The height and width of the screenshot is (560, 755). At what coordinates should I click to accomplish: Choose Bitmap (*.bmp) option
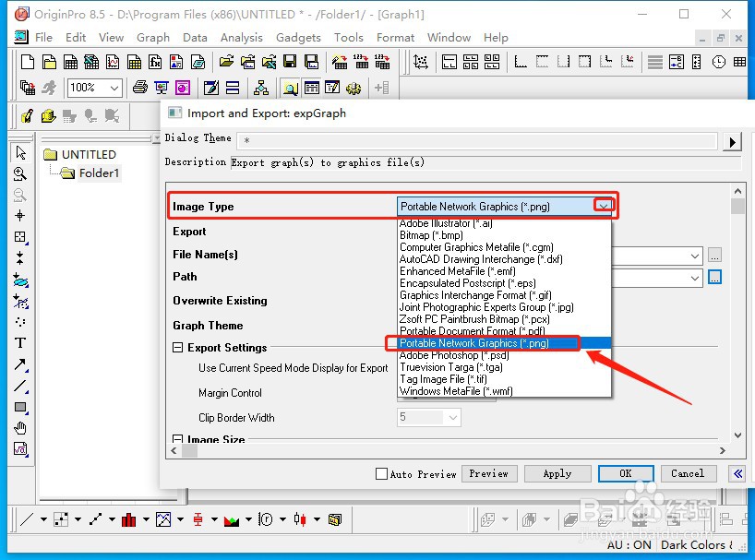pos(431,234)
